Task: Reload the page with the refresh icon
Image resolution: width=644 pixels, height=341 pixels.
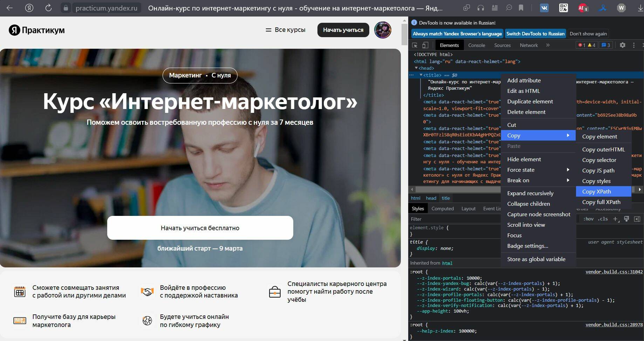Action: tap(48, 8)
